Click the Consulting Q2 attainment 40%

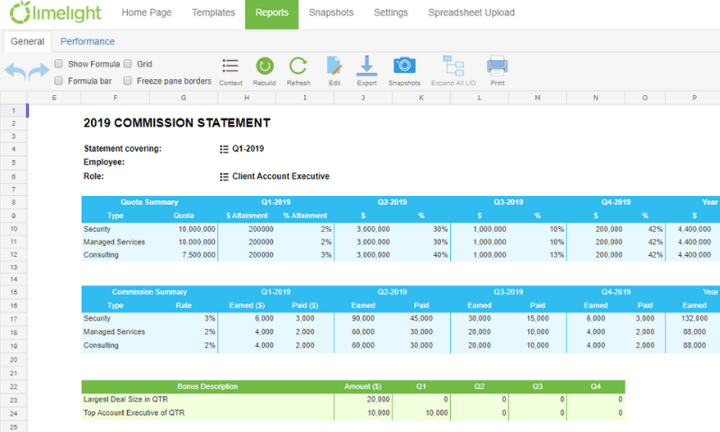pos(440,255)
